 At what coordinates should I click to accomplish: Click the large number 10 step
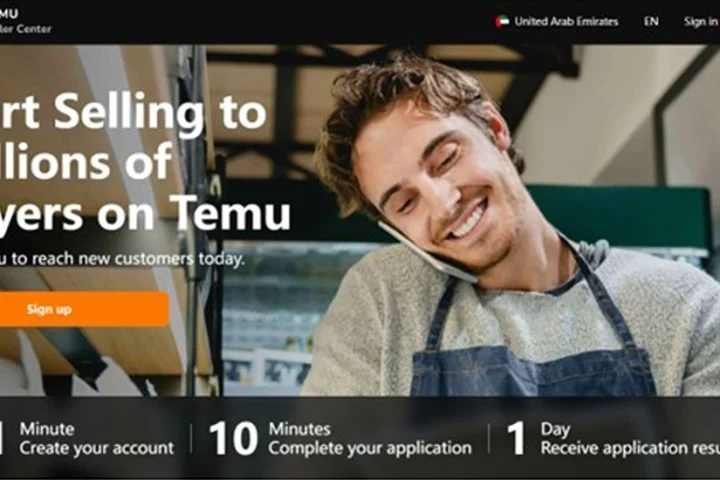233,439
